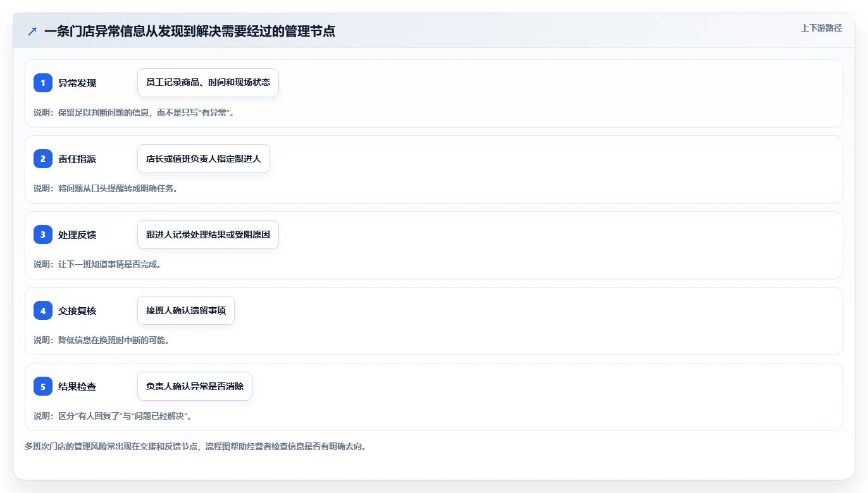The image size is (868, 493).
Task: Click the 上下游路径 label in the header
Action: [x=821, y=28]
